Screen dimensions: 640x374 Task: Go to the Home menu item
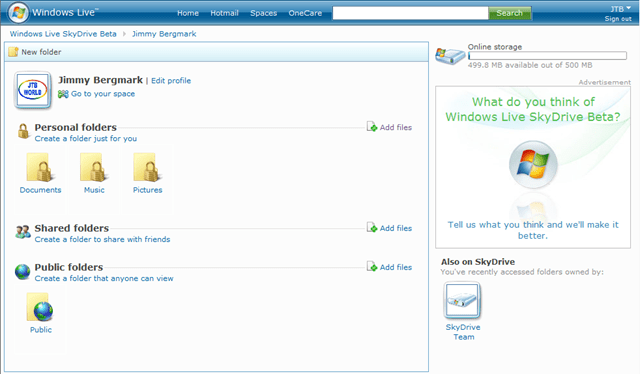coord(188,13)
